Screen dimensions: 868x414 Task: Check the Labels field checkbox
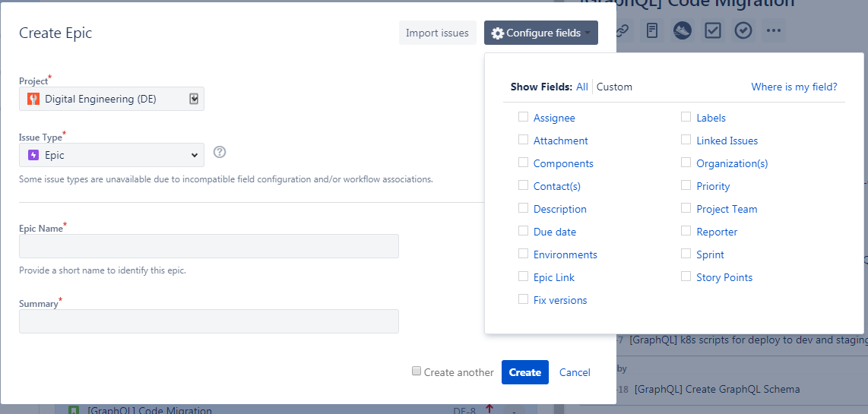686,117
